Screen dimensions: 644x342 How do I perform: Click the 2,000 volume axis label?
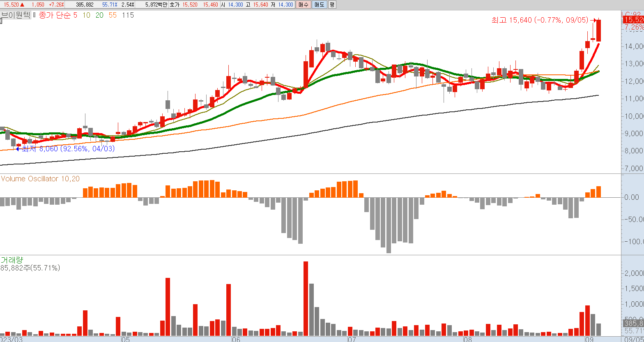pos(634,274)
